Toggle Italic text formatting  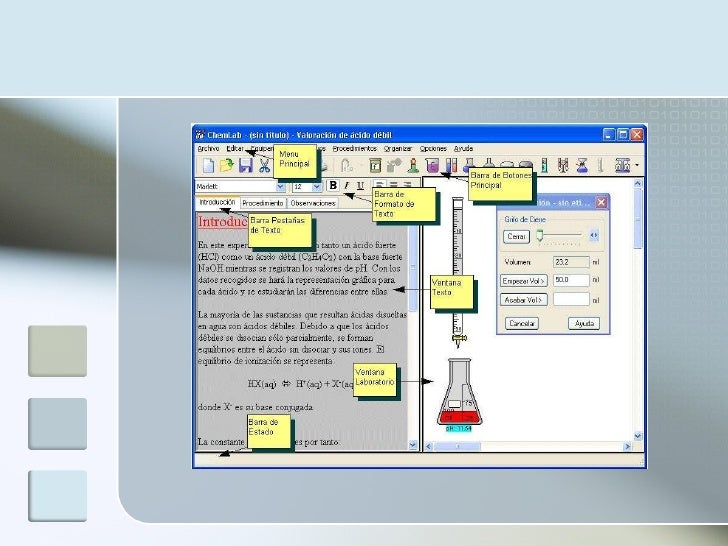coord(346,185)
